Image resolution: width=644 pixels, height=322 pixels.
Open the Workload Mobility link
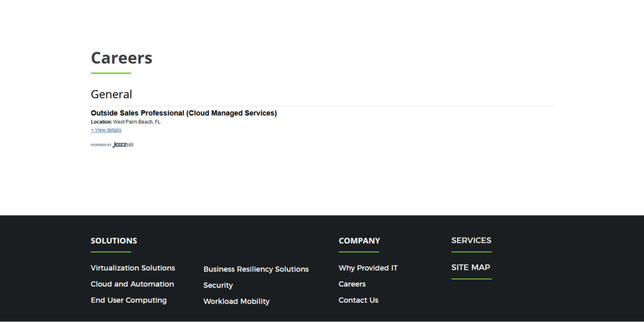pyautogui.click(x=236, y=302)
